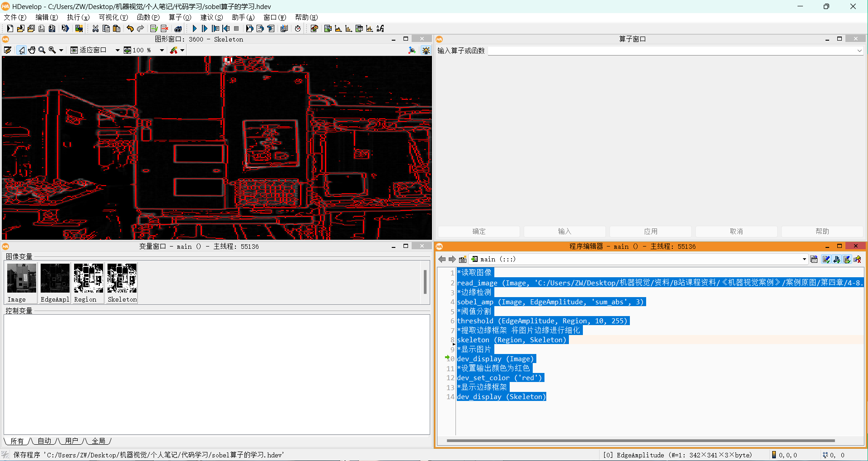Screen dimensions: 868x461
Task: Select the hand pan tool
Action: [x=32, y=50]
